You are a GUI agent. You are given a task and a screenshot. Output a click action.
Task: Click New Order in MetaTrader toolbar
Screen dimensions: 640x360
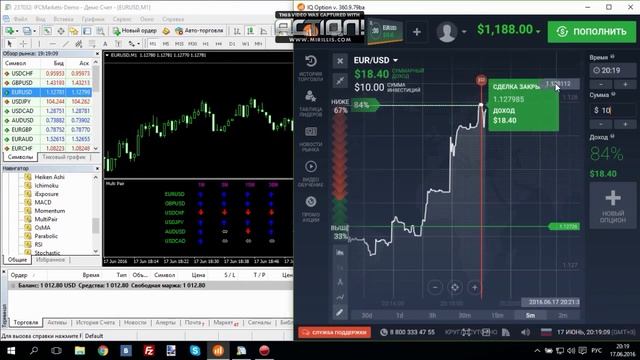pyautogui.click(x=135, y=31)
